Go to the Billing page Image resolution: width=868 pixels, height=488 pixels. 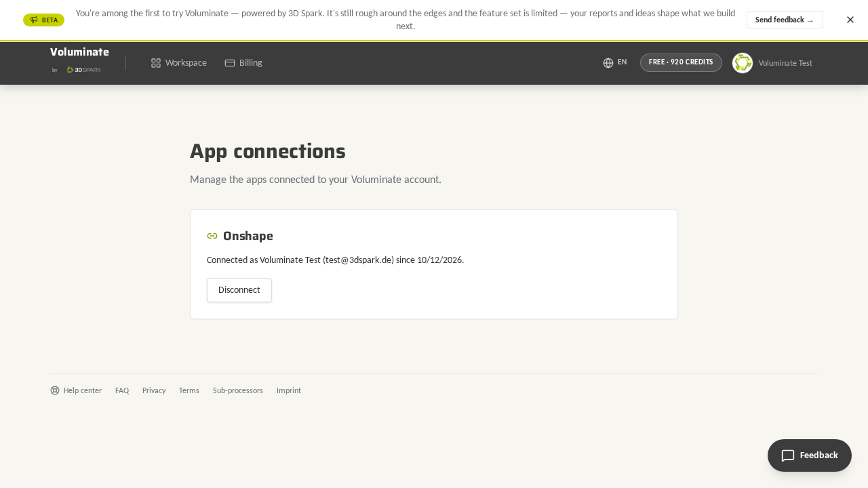[x=243, y=63]
